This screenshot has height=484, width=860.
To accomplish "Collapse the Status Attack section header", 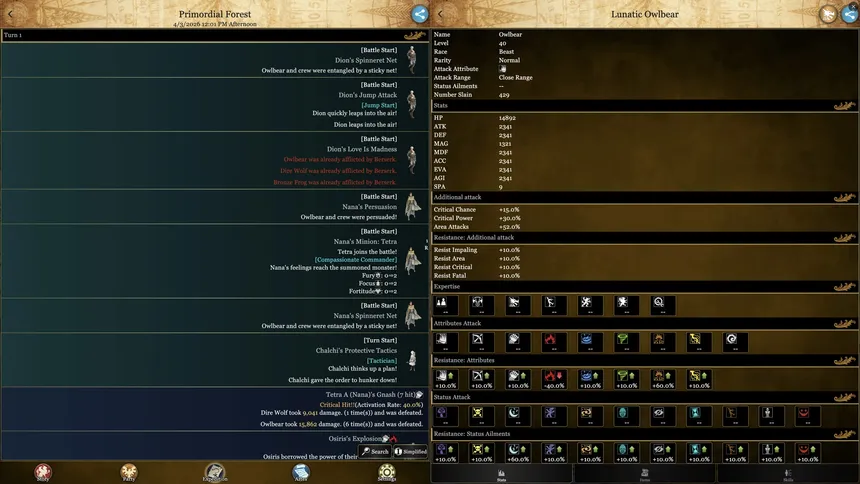I will tap(645, 397).
